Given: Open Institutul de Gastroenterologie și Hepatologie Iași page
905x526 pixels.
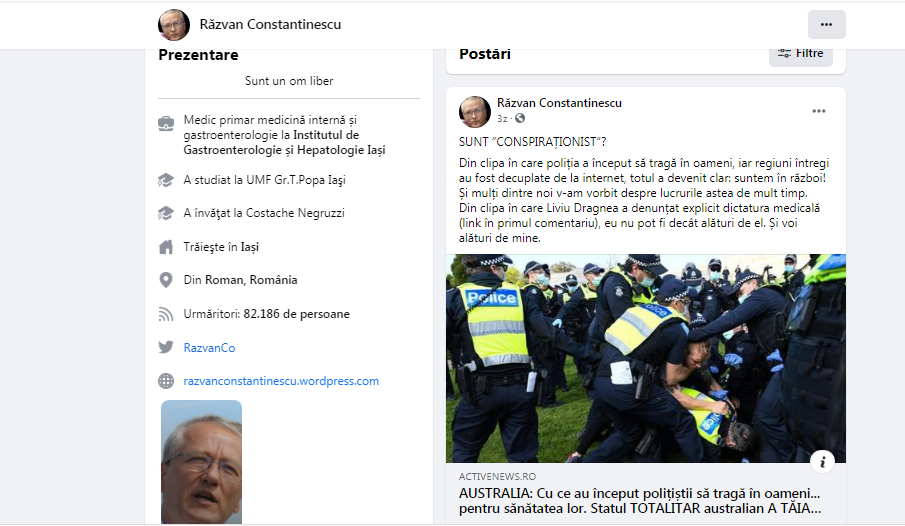Looking at the screenshot, I should coord(285,143).
